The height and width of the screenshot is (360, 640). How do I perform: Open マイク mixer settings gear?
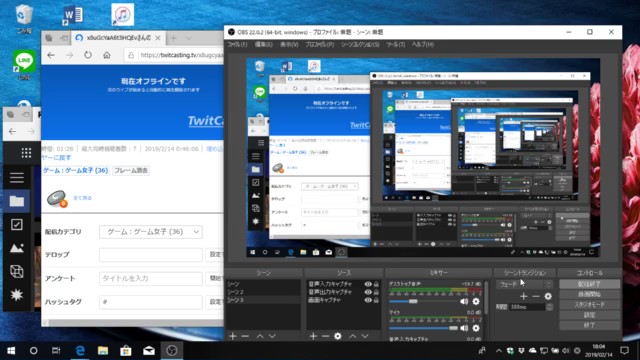[476, 328]
